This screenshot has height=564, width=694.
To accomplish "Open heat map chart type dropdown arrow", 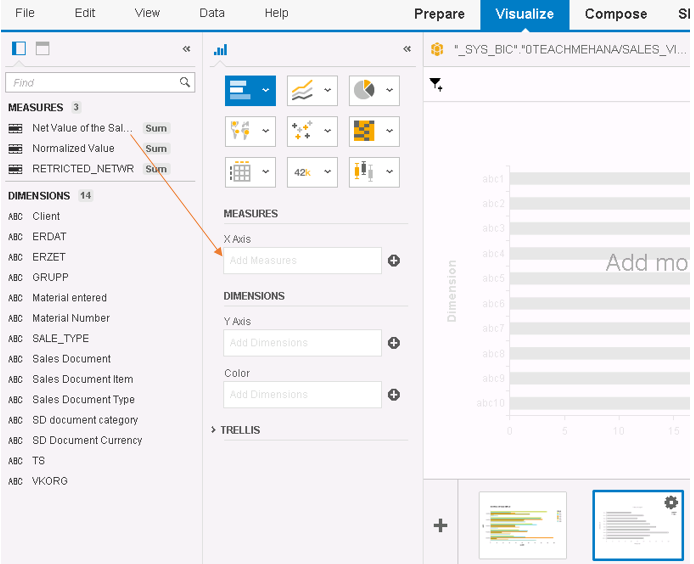I will [x=389, y=131].
